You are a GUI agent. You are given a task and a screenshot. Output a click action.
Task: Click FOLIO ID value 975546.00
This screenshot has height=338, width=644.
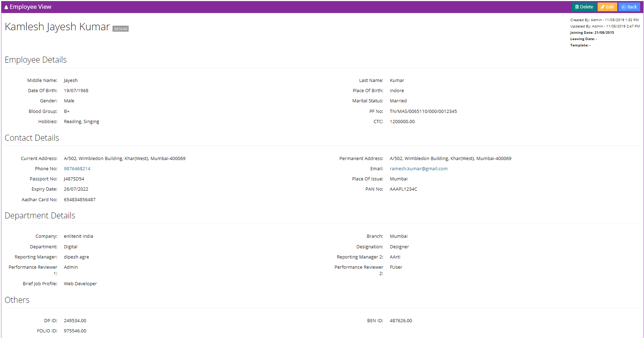[x=75, y=331]
